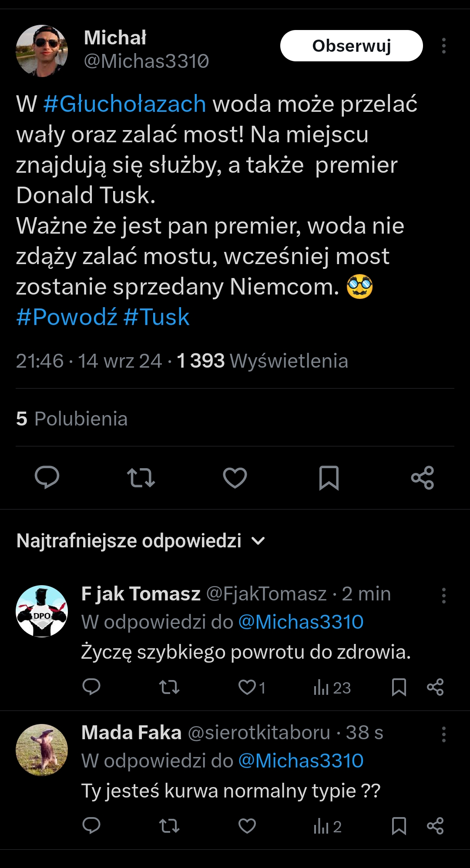Like Michał's main post

[235, 477]
